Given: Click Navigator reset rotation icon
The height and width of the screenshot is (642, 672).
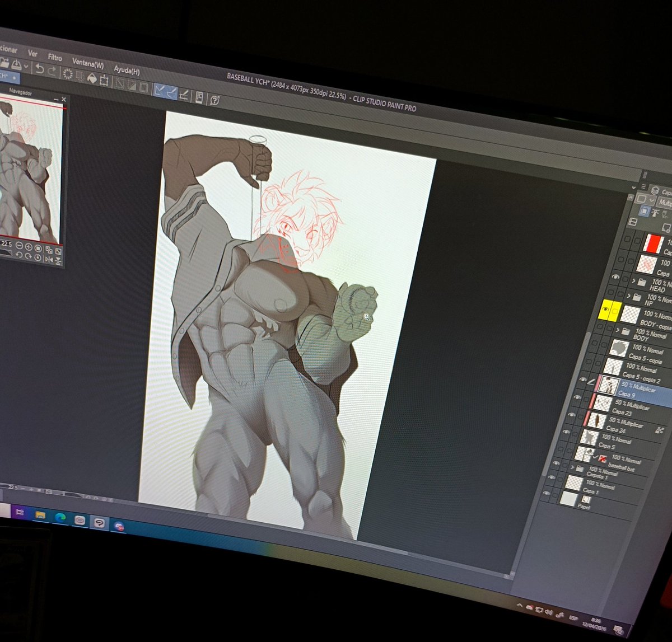Looking at the screenshot, I should [38, 257].
